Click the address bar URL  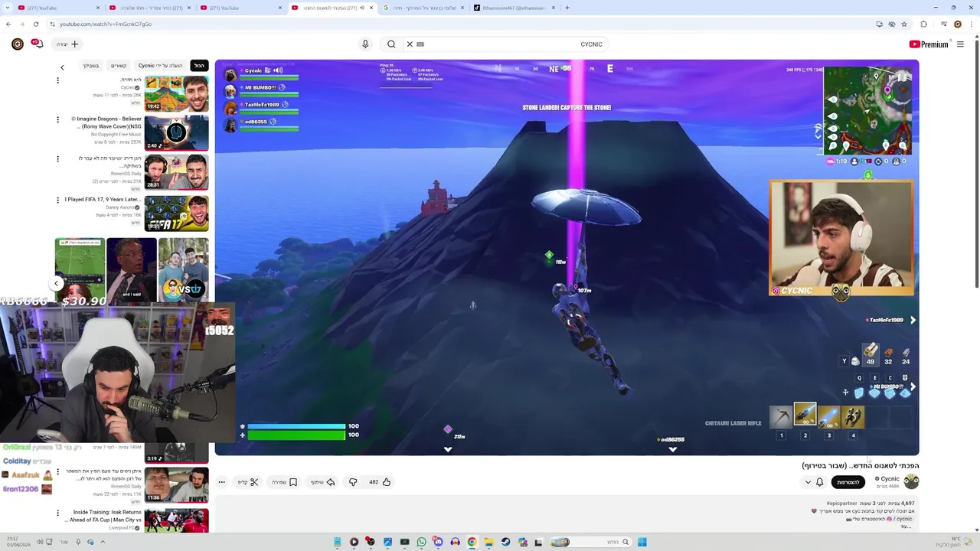coord(106,24)
